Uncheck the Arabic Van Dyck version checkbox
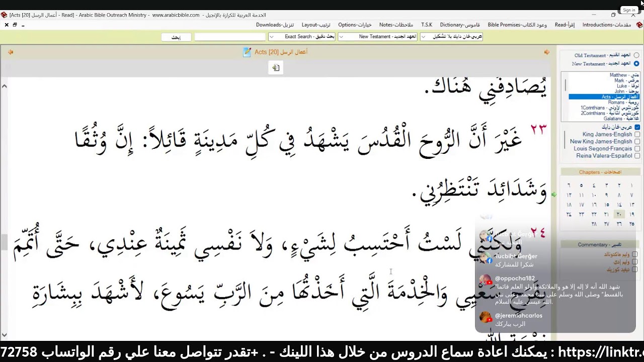The height and width of the screenshot is (362, 644). [x=637, y=127]
